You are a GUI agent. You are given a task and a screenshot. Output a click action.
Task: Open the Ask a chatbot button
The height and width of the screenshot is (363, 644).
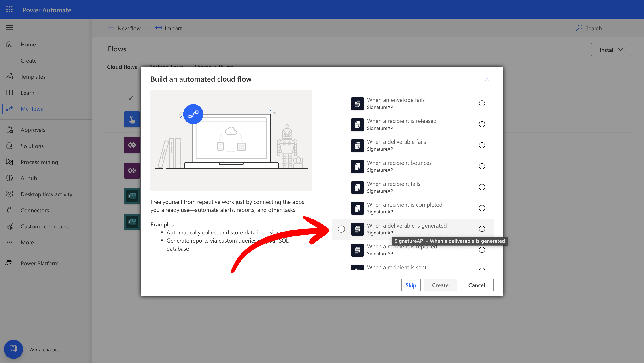(x=13, y=349)
